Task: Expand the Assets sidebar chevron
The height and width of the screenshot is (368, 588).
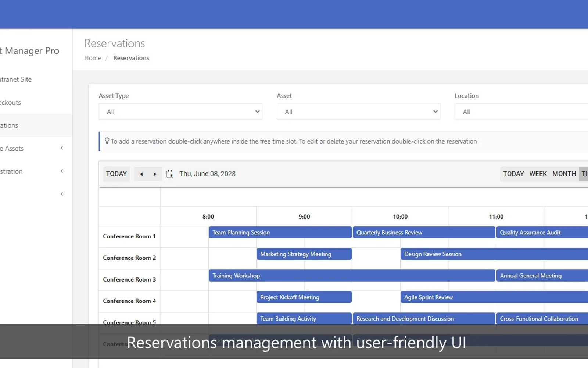Action: point(62,148)
